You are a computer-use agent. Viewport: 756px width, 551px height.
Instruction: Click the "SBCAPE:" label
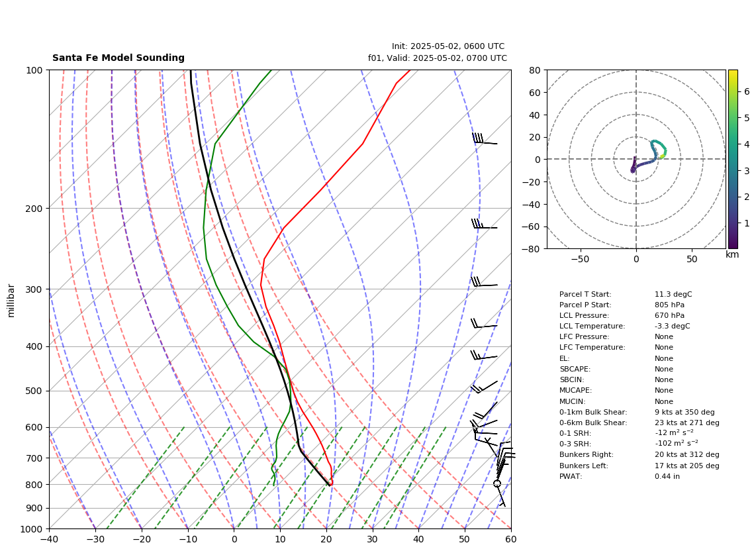575,369
